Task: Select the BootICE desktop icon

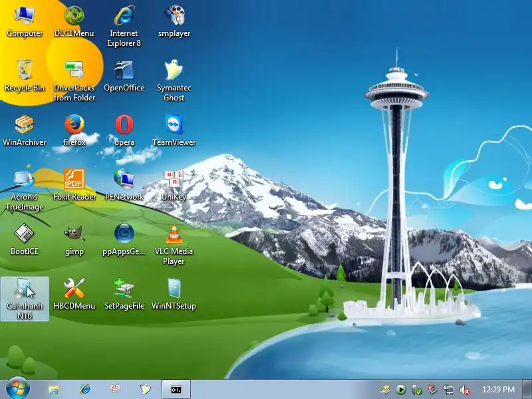Action: pos(25,239)
